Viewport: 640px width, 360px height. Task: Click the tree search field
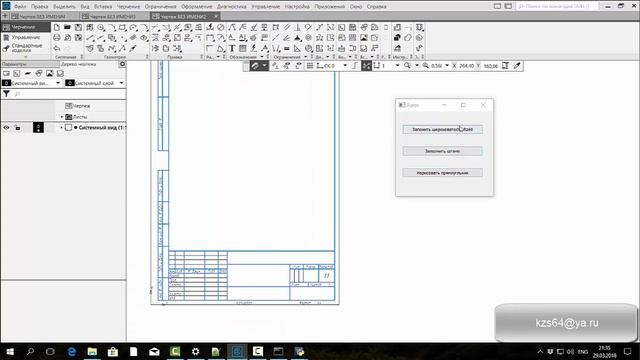[x=69, y=94]
